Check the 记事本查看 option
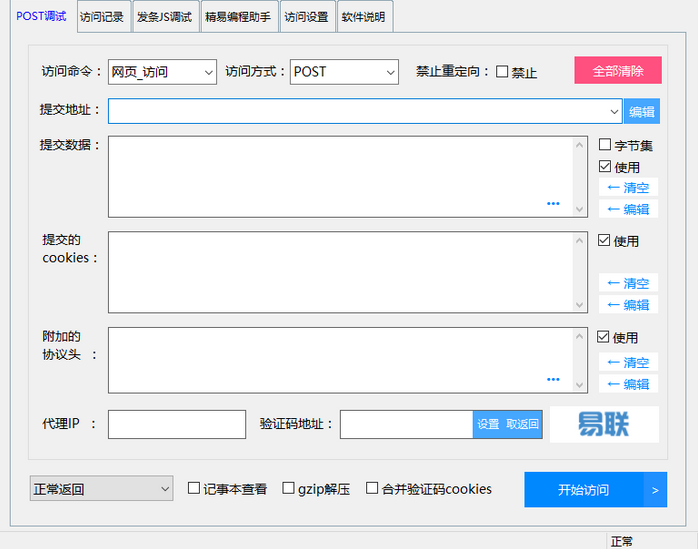Image resolution: width=698 pixels, height=549 pixels. click(x=195, y=489)
